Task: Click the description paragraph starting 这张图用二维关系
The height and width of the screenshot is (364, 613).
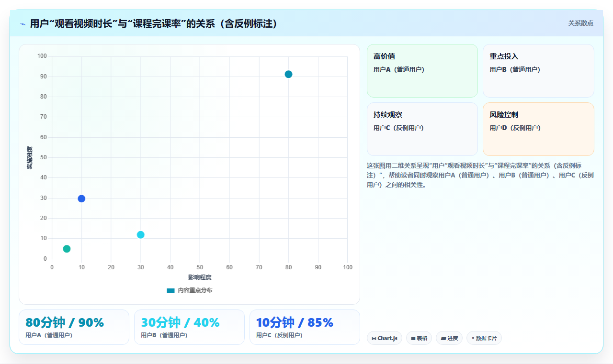Action: coord(480,175)
